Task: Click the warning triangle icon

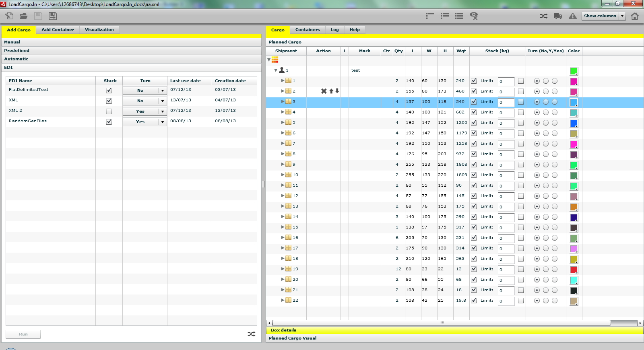Action: (x=572, y=16)
